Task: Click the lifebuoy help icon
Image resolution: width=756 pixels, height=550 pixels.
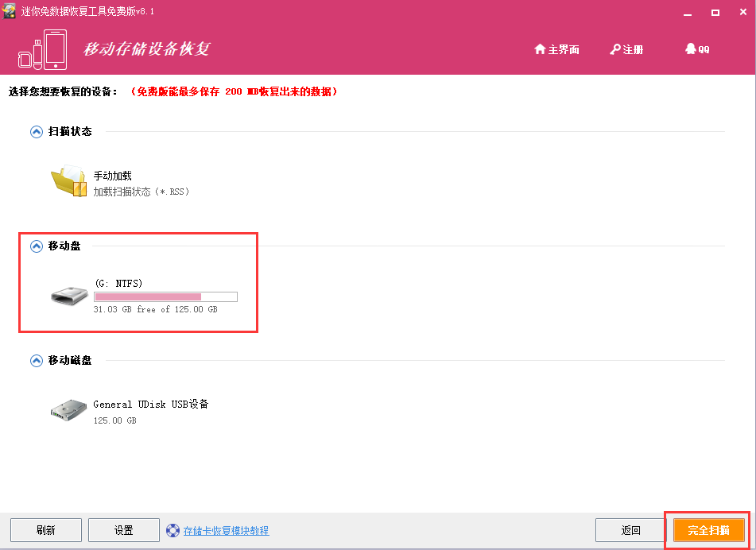Action: [173, 530]
